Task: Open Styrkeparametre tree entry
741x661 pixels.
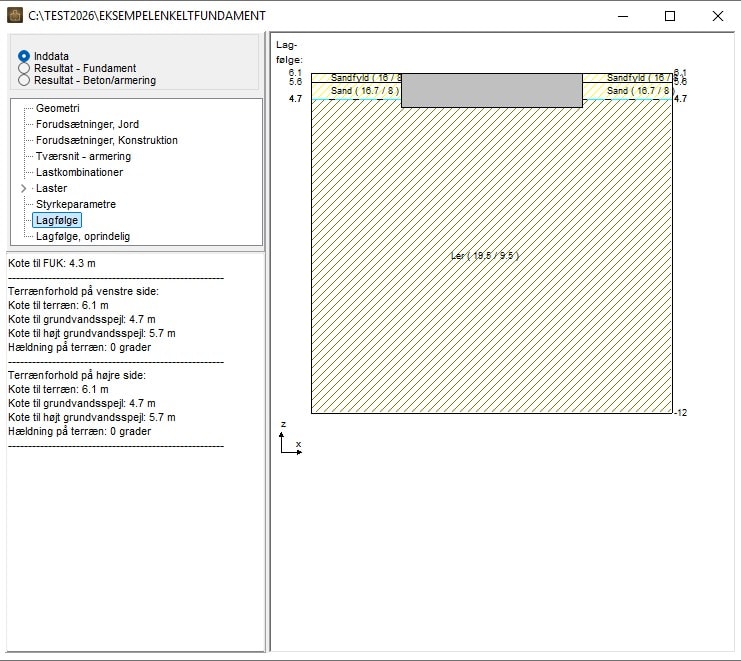Action: (x=76, y=204)
